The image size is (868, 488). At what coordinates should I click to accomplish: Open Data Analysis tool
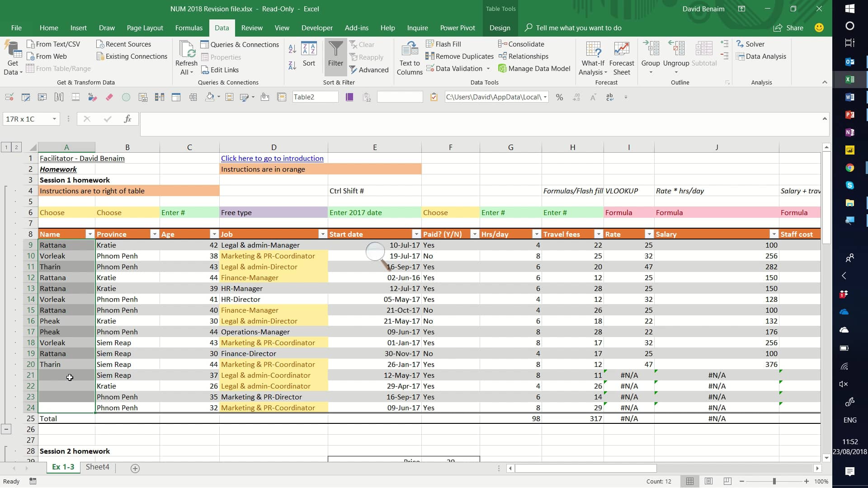761,56
